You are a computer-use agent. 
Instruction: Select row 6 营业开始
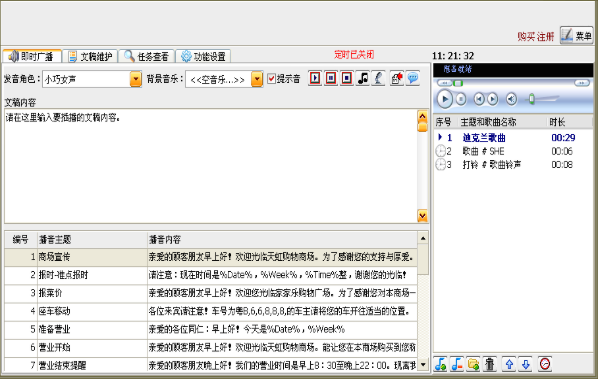(211, 347)
